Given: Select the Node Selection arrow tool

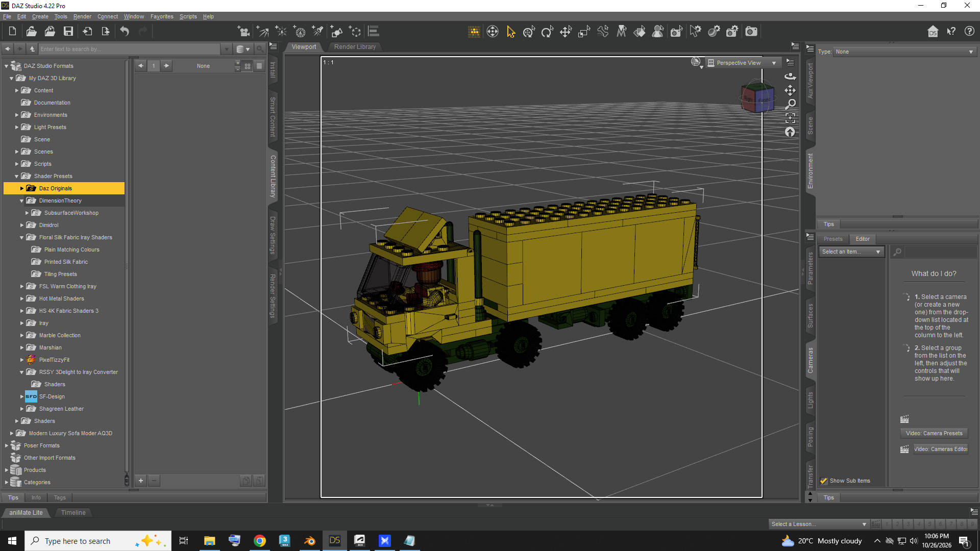Looking at the screenshot, I should pyautogui.click(x=511, y=32).
